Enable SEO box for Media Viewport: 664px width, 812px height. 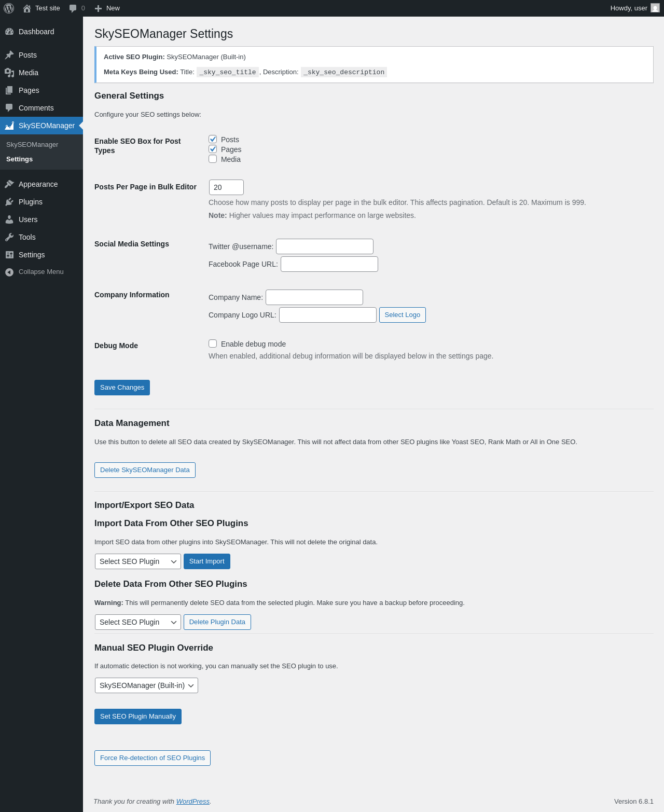click(x=213, y=159)
